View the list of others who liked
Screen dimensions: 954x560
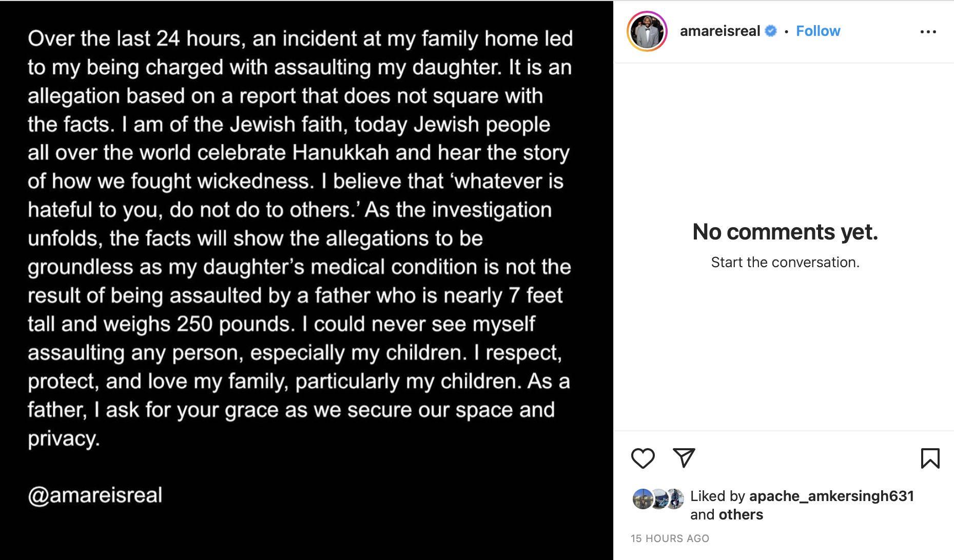coord(741,514)
